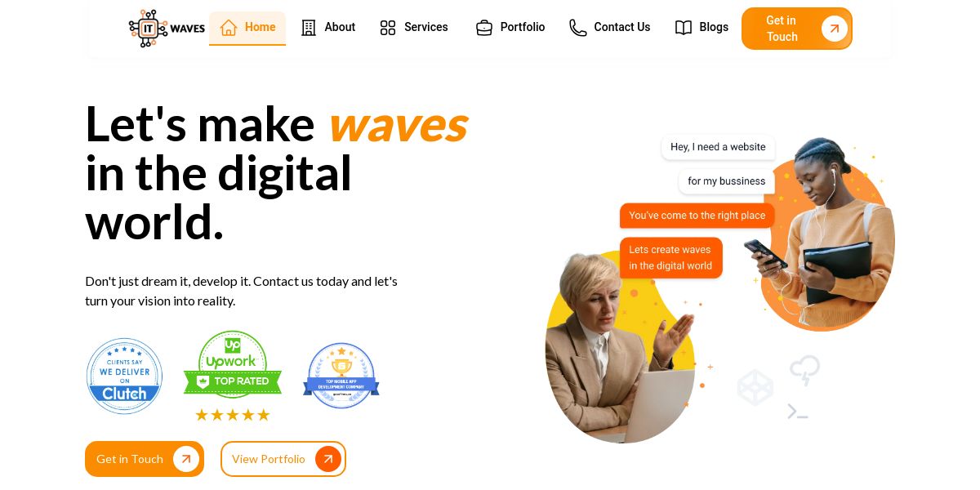980x490 pixels.
Task: Go to the Portfolio page in navigation
Action: click(510, 28)
